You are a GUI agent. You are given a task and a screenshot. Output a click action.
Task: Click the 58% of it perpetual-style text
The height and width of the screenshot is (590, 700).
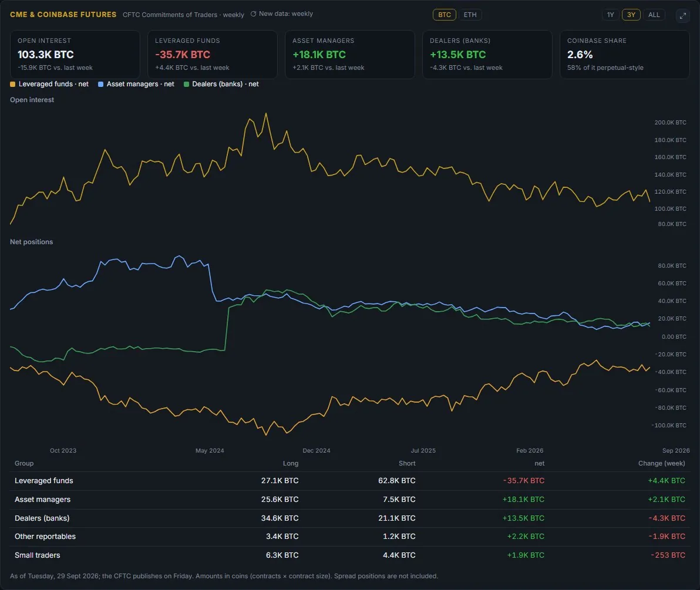coord(605,68)
